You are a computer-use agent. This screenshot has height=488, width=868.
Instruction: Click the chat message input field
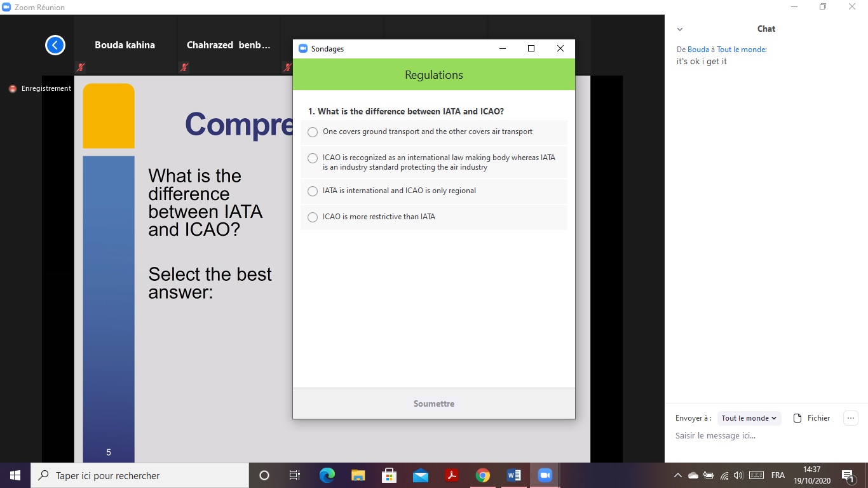tap(766, 436)
